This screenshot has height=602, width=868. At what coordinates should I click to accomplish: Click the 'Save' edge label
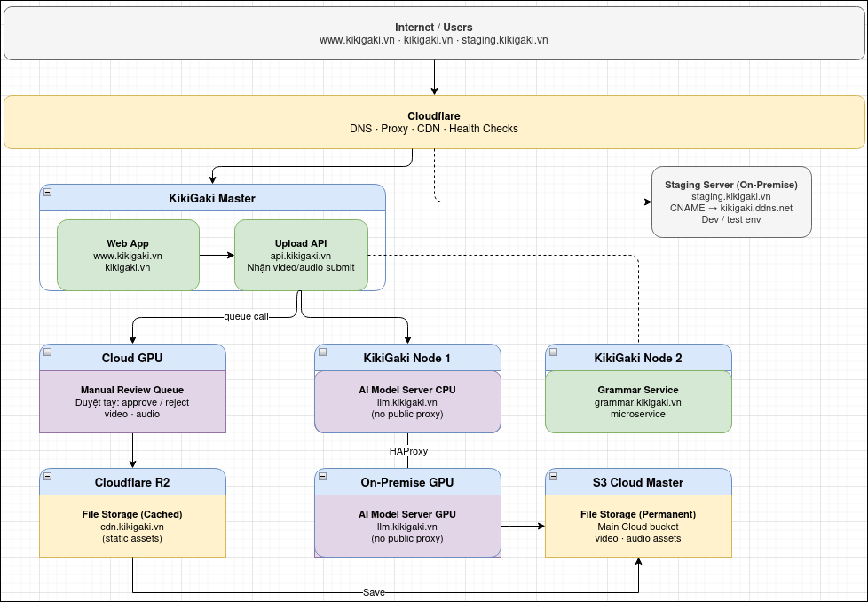pyautogui.click(x=374, y=592)
